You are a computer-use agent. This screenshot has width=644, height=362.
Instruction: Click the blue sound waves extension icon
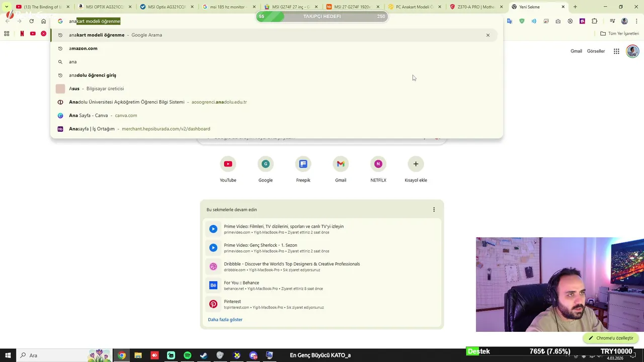coord(534,21)
